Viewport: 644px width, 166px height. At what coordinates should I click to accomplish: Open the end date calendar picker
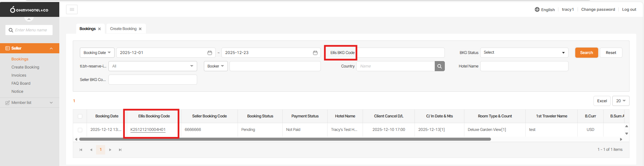[x=315, y=53]
